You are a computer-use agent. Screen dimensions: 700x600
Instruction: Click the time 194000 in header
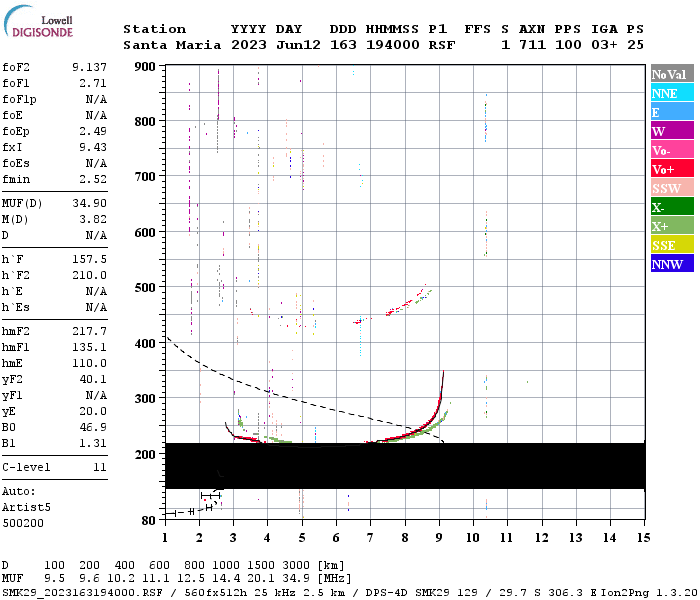393,45
